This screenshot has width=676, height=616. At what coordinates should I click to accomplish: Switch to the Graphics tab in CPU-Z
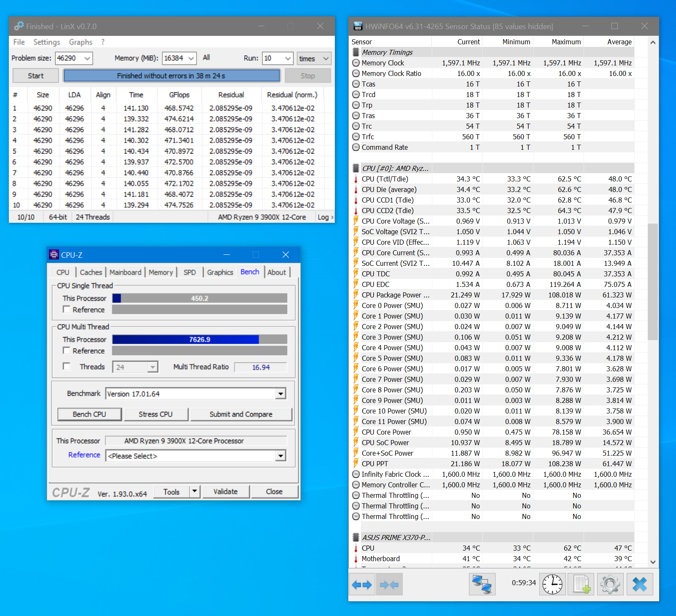(x=220, y=272)
